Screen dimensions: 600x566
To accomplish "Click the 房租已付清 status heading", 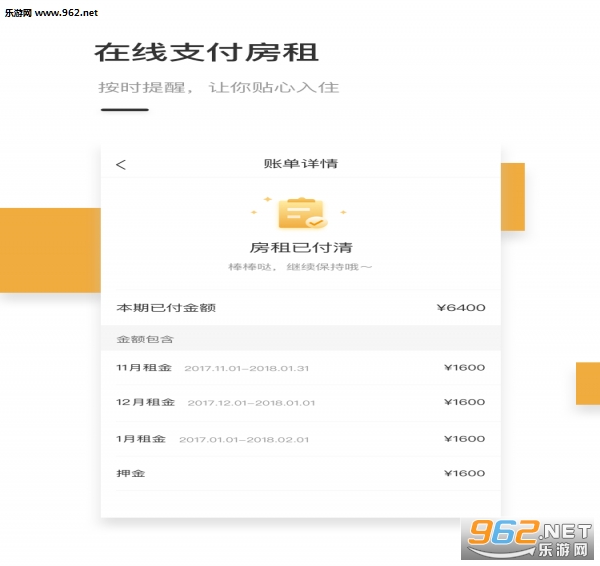I will 301,248.
